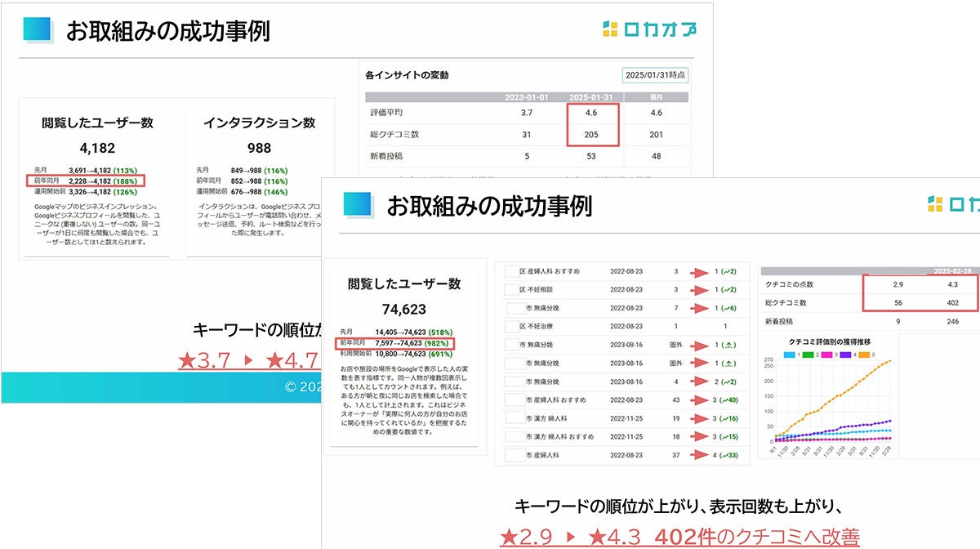This screenshot has height=549, width=980.
Task: Click the 852→988 (116%) row
Action: (244, 181)
